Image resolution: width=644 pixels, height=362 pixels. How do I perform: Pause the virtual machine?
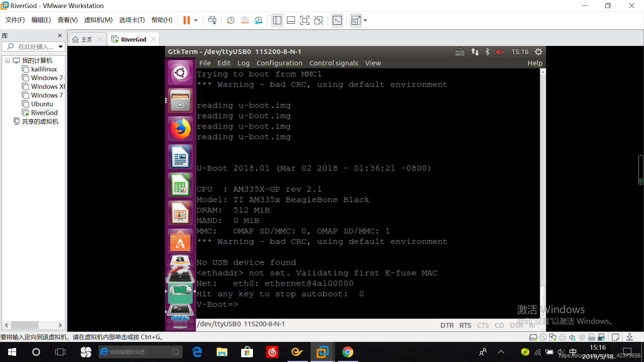tap(186, 20)
